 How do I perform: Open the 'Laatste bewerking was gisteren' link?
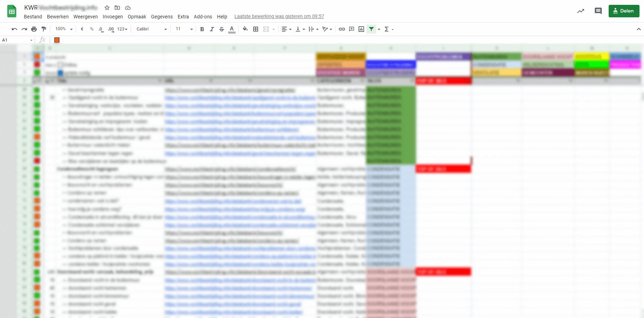pyautogui.click(x=279, y=17)
